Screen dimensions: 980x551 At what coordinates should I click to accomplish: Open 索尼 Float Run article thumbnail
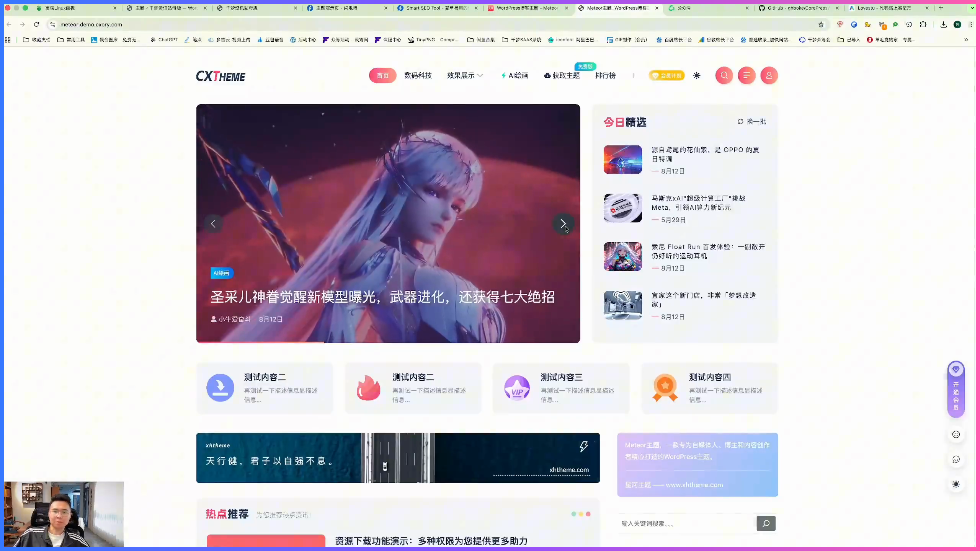(622, 256)
